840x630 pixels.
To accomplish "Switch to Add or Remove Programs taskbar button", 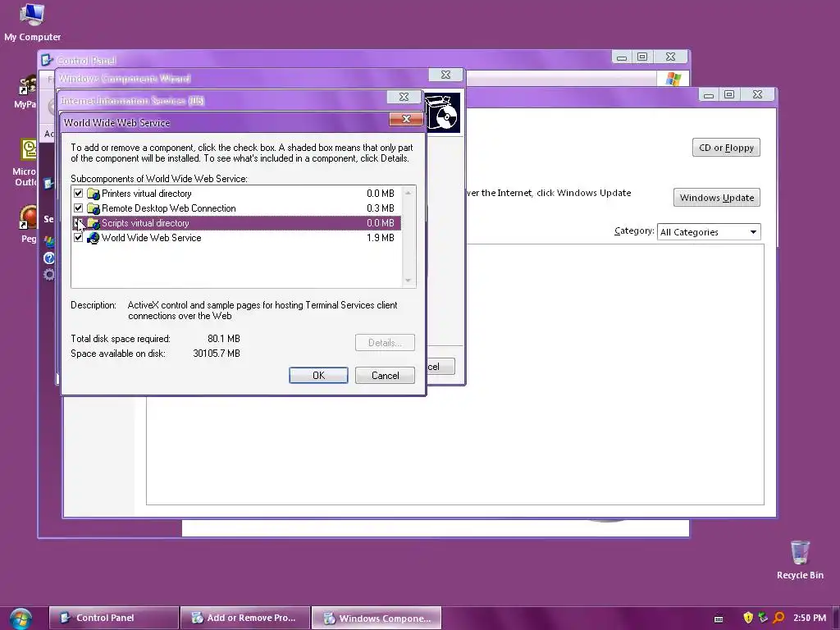I will [245, 618].
